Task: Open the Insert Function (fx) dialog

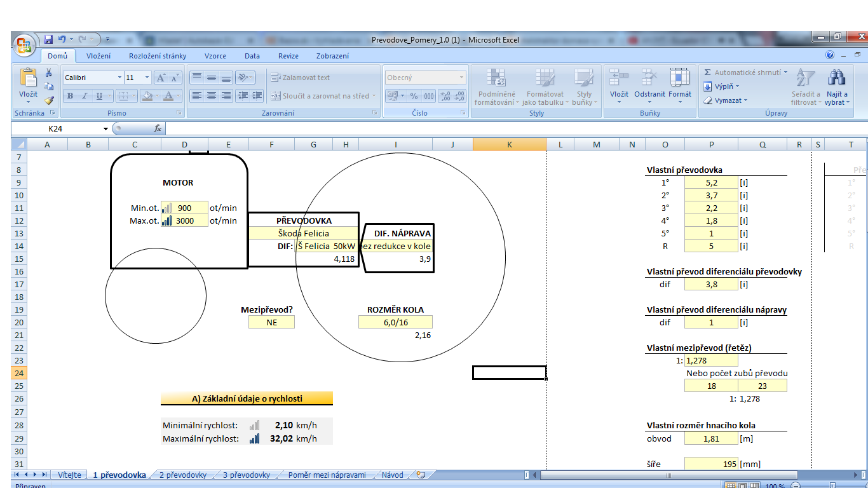Action: (158, 128)
